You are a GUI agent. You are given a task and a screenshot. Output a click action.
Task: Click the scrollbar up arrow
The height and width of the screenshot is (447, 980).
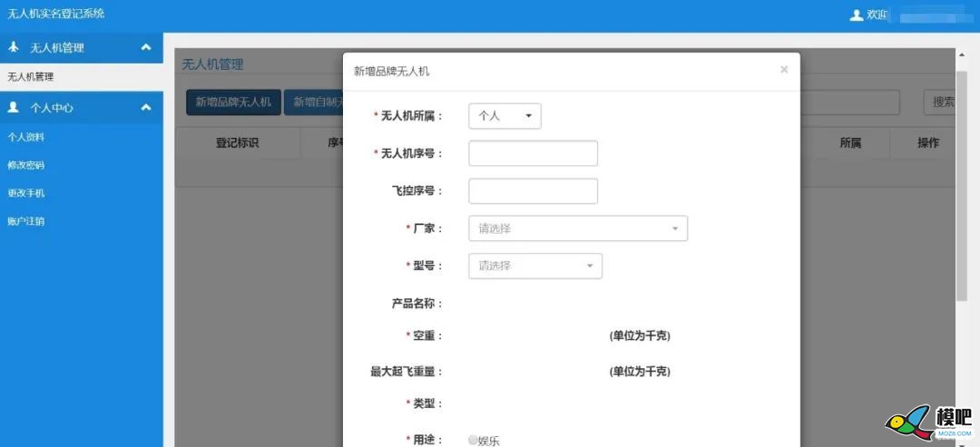click(961, 55)
